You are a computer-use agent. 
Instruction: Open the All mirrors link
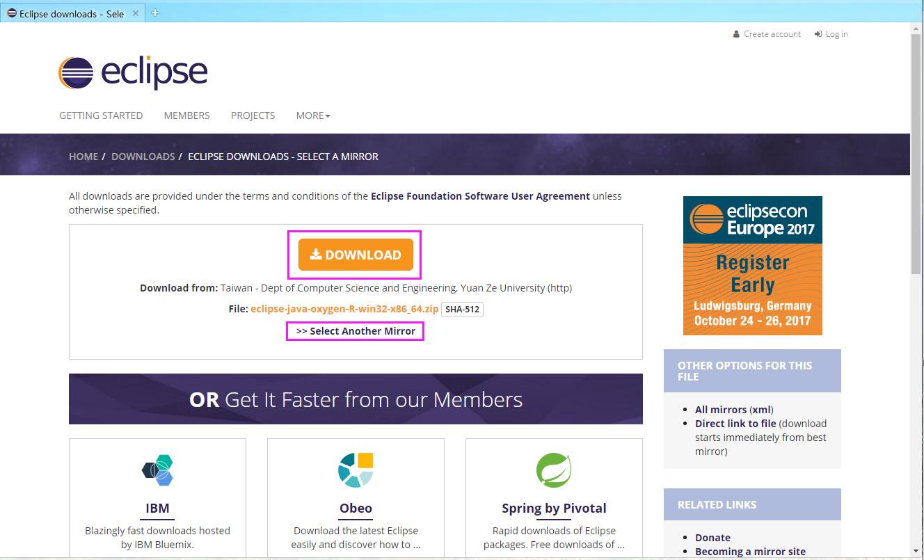pyautogui.click(x=721, y=410)
